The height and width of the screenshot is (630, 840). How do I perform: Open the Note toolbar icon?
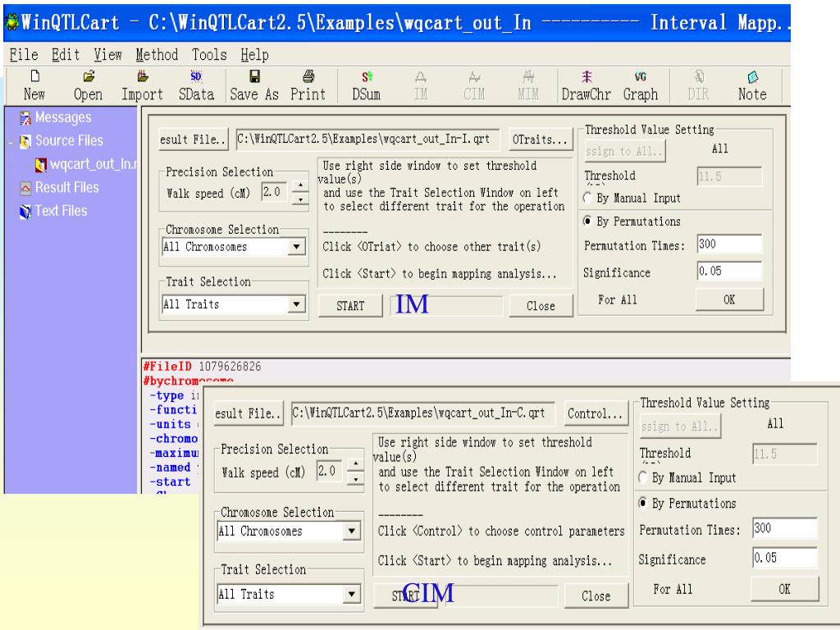point(752,85)
